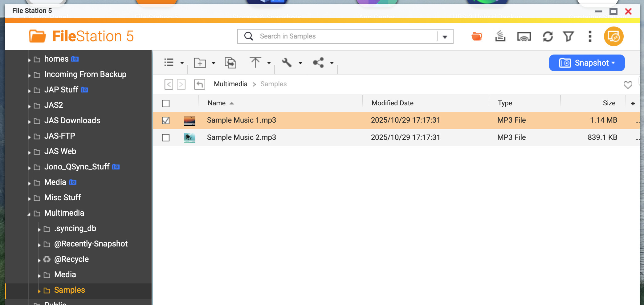Toggle the select all files checkbox
The height and width of the screenshot is (305, 644).
tap(166, 104)
